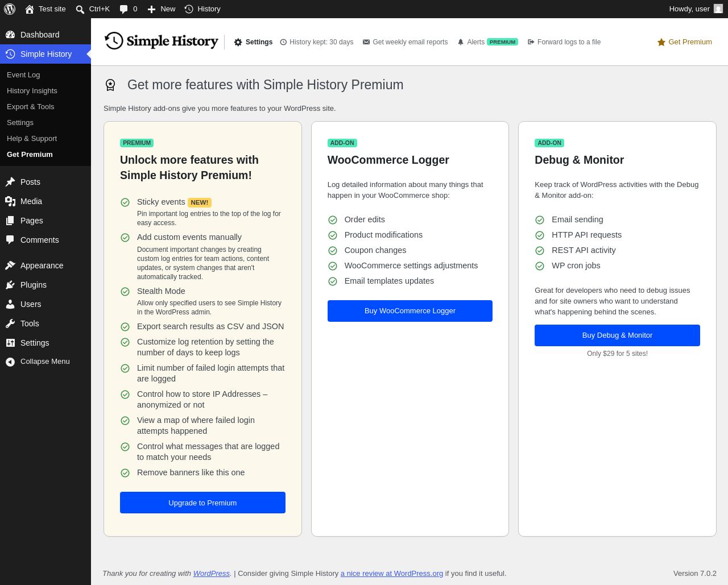Viewport: 728px width, 585px height.
Task: Click the Users person icon
Action: pyautogui.click(x=10, y=304)
